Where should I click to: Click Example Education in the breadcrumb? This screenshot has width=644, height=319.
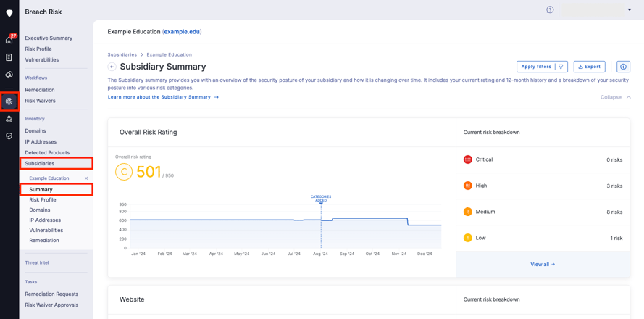pos(170,54)
